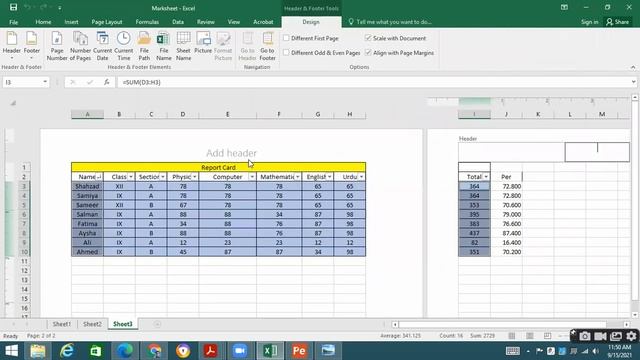Open the Footer dropdown button
640x360 pixels.
click(x=31, y=46)
